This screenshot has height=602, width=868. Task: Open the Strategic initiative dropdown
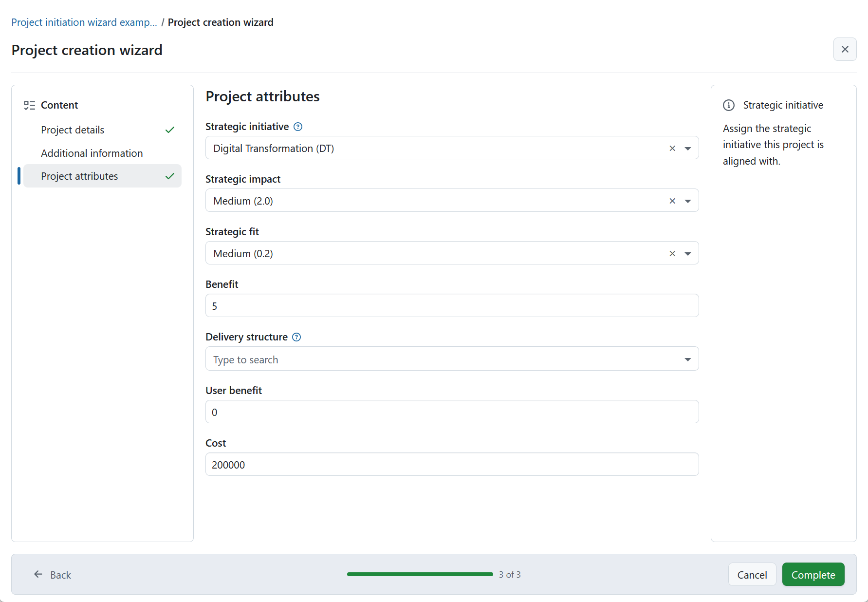pos(688,148)
